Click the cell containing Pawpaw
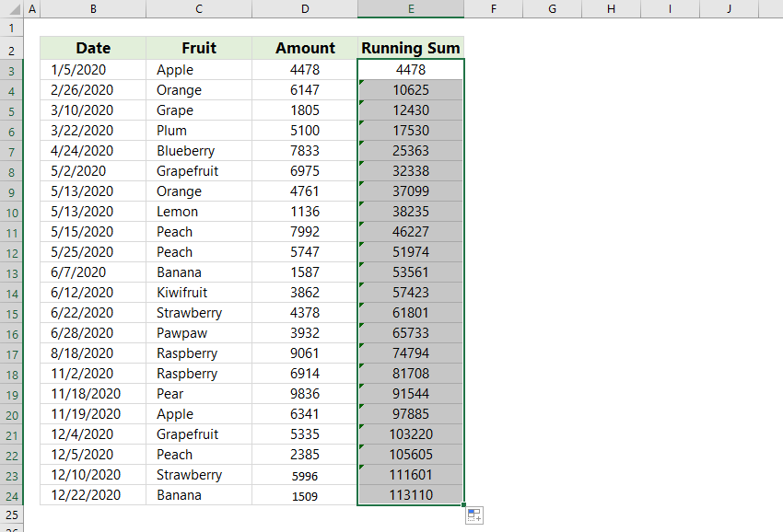Image resolution: width=783 pixels, height=532 pixels. 198,332
